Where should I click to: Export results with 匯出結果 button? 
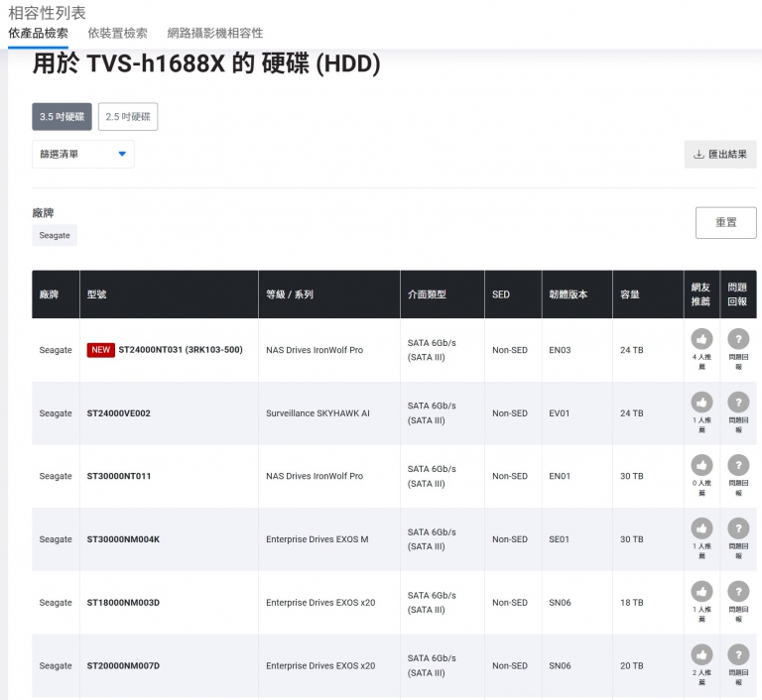click(x=720, y=155)
